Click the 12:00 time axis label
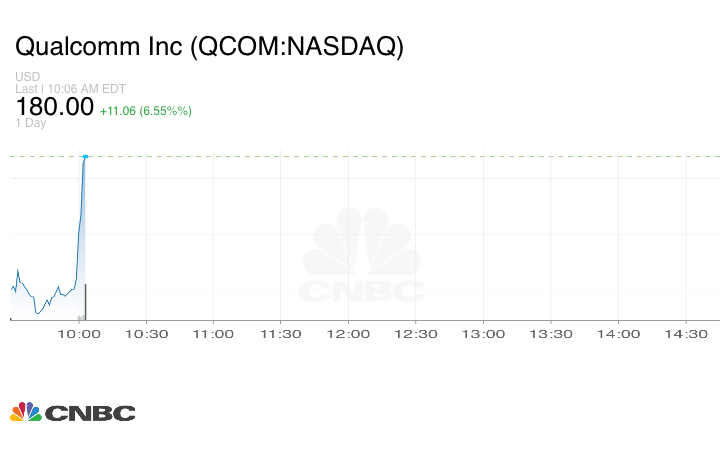720x450 pixels. pos(348,334)
